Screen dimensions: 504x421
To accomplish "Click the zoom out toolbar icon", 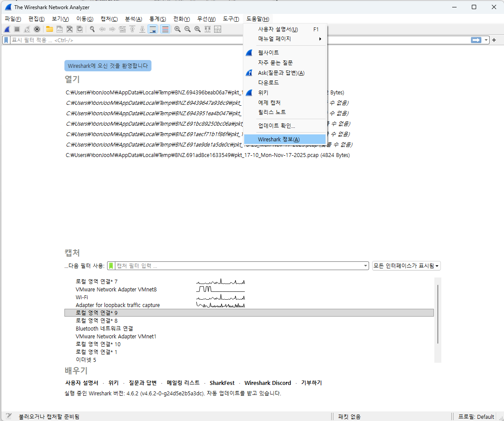I will (x=188, y=29).
